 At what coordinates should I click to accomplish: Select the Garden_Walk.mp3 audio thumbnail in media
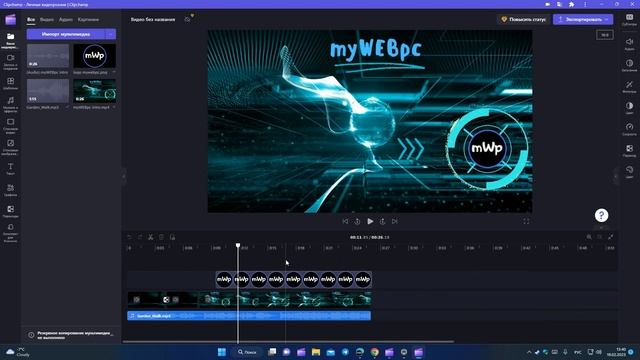point(48,91)
